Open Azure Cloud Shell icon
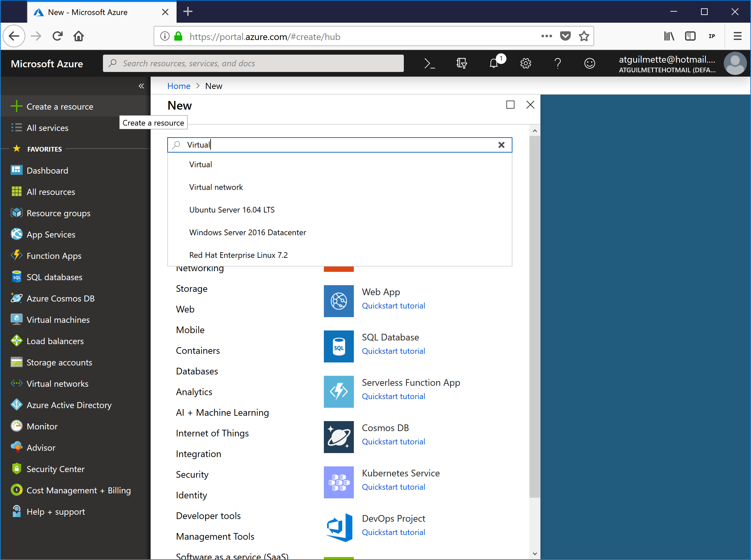The height and width of the screenshot is (560, 751). tap(429, 63)
